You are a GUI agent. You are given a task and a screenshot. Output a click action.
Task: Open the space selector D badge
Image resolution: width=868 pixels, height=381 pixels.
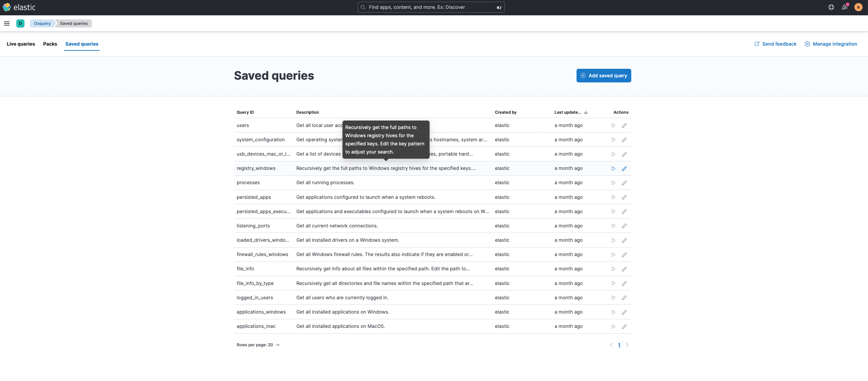(20, 23)
